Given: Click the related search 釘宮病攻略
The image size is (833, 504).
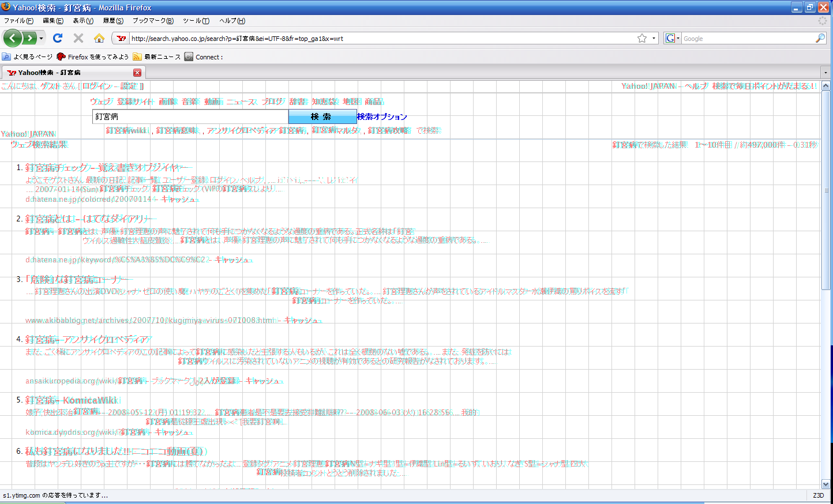Looking at the screenshot, I should click(x=389, y=130).
